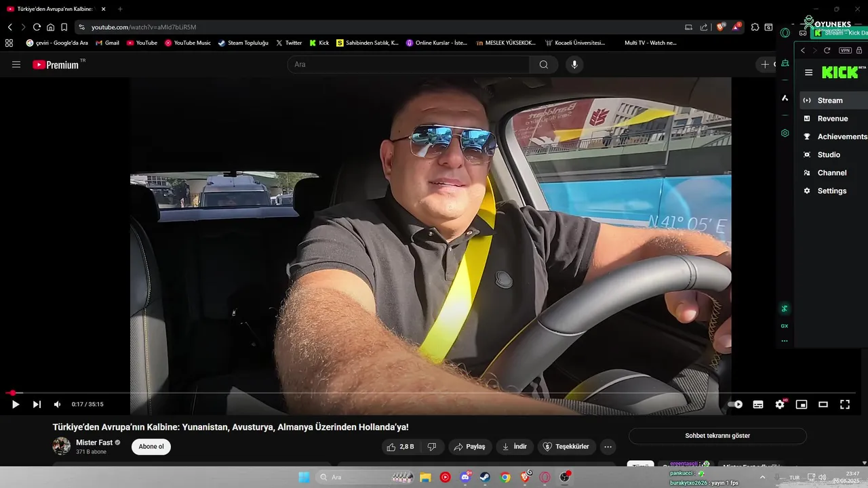Reload the YouTube page
Screen dimensions: 868x488
tap(37, 27)
